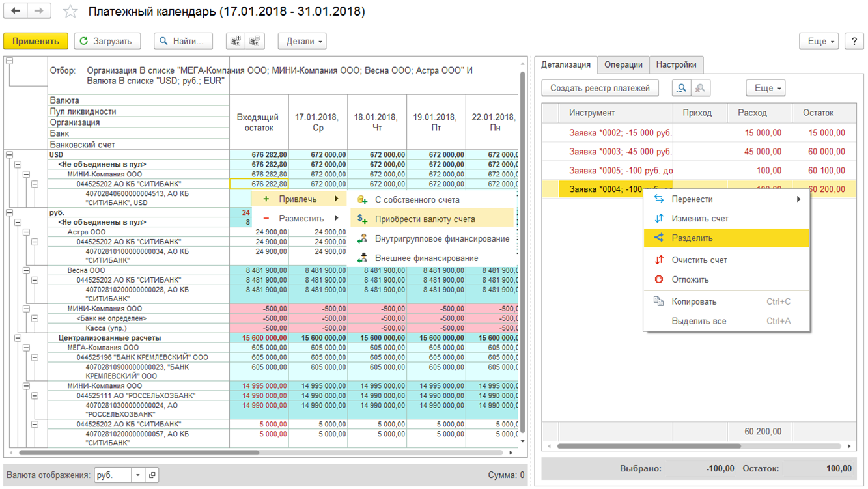Click the forward navigation arrow
The width and height of the screenshot is (868, 489).
pyautogui.click(x=38, y=11)
